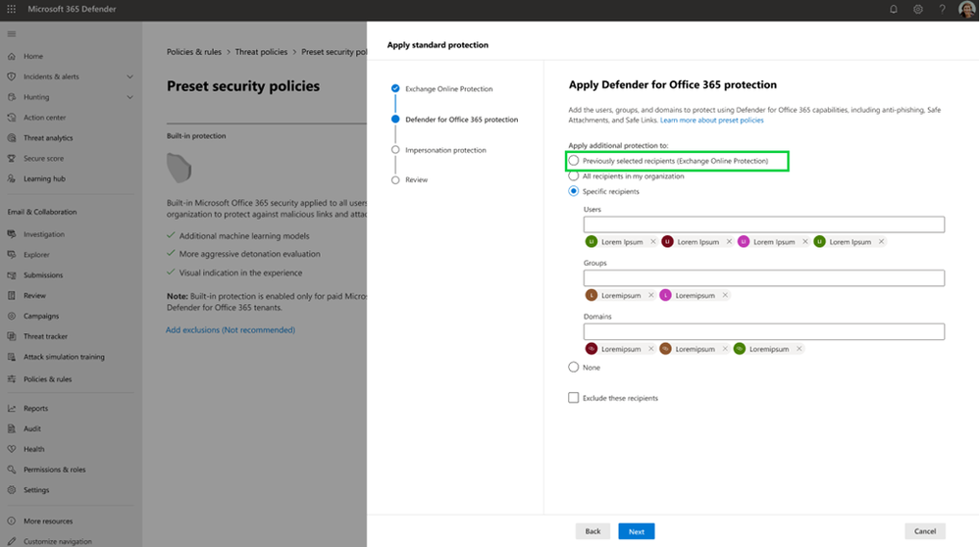The width and height of the screenshot is (980, 547).
Task: Click the Threat analytics icon
Action: coord(11,137)
